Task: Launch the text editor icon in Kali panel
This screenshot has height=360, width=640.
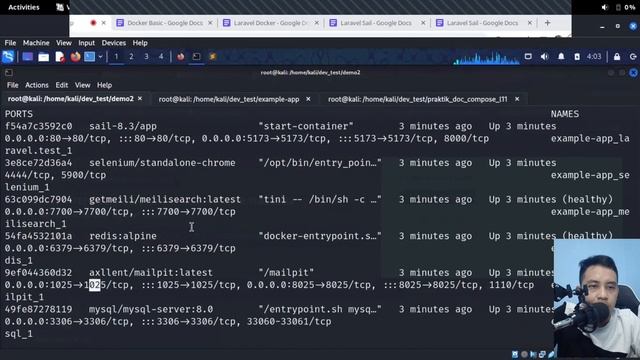Action: (x=60, y=57)
